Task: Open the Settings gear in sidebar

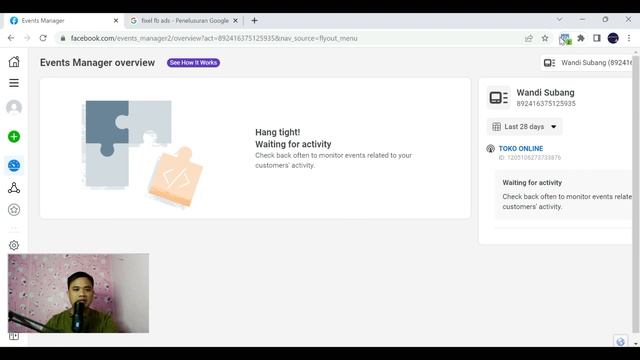Action: coord(14,245)
